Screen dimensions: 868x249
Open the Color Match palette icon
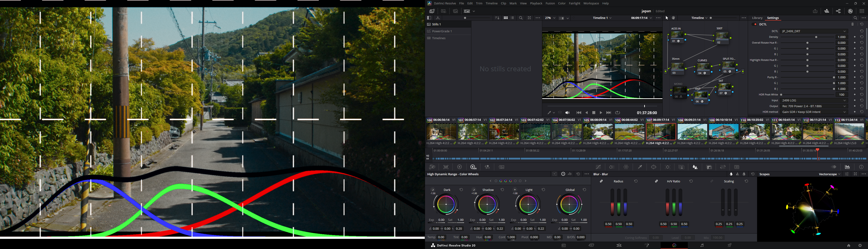pos(446,167)
